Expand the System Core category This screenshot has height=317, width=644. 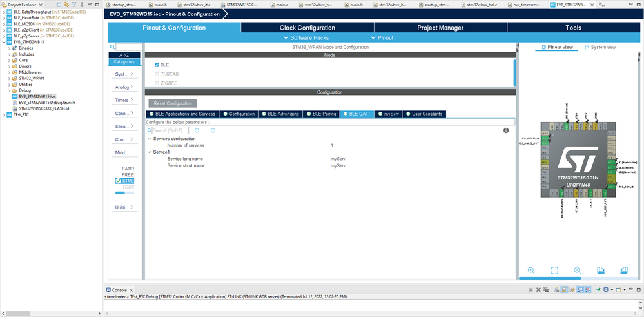pos(124,74)
